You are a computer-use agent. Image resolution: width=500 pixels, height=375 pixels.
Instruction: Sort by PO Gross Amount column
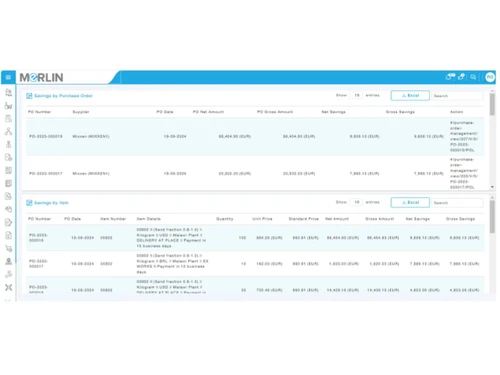275,112
